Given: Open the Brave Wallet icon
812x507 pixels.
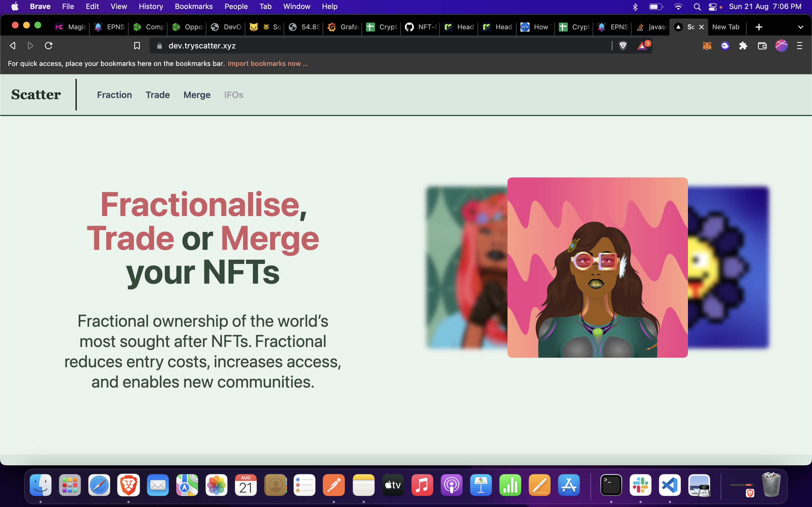Looking at the screenshot, I should pos(762,46).
